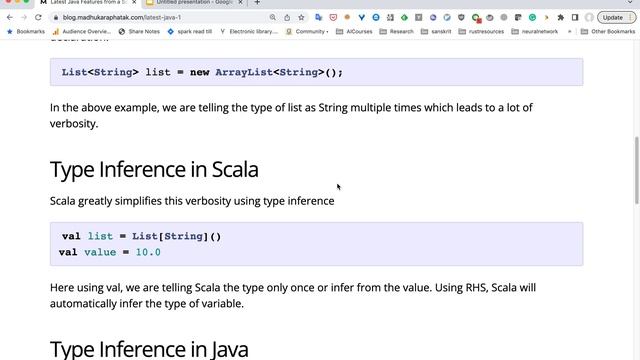This screenshot has height=360, width=640.
Task: Open the AICourses bookmark folder
Action: click(354, 31)
